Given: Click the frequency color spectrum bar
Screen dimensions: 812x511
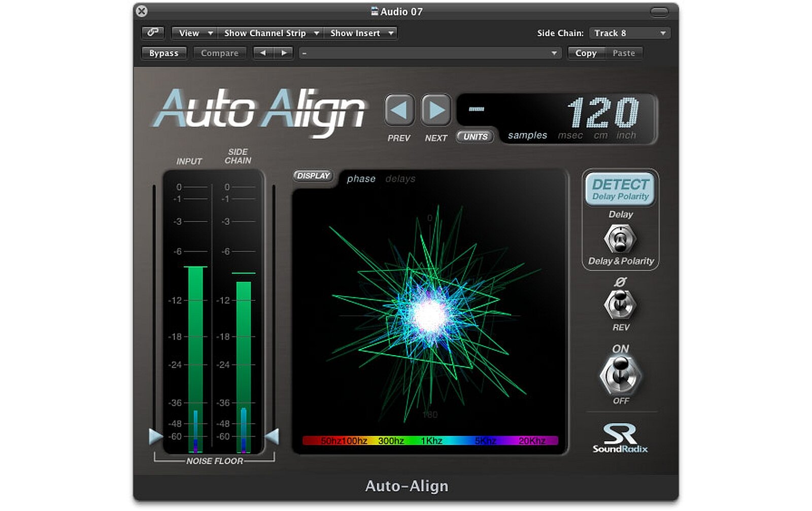Looking at the screenshot, I should click(430, 440).
